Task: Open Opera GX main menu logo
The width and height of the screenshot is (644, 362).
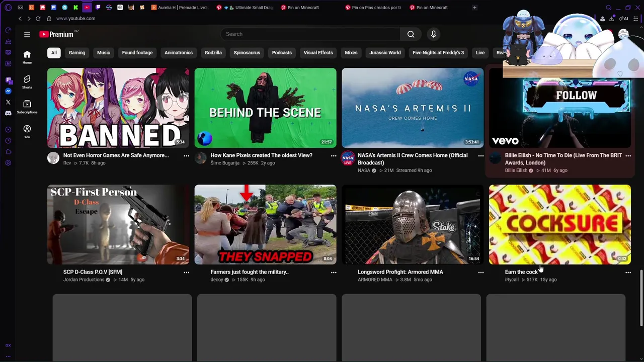Action: pos(8,8)
